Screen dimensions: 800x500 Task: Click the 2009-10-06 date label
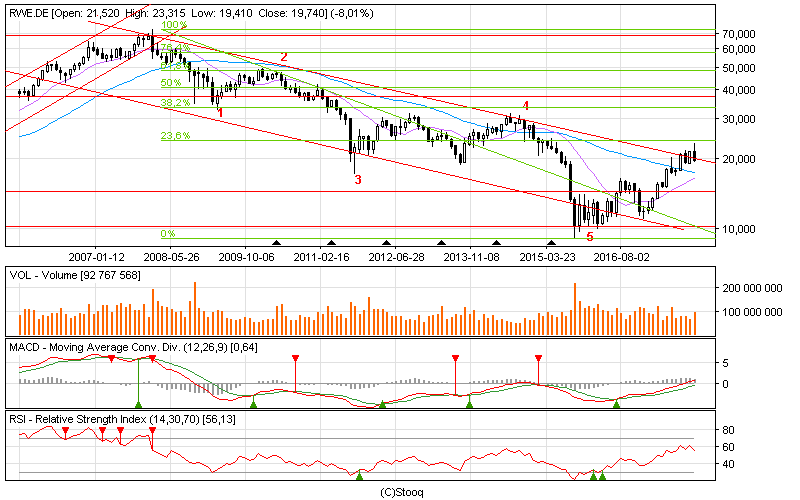point(246,257)
